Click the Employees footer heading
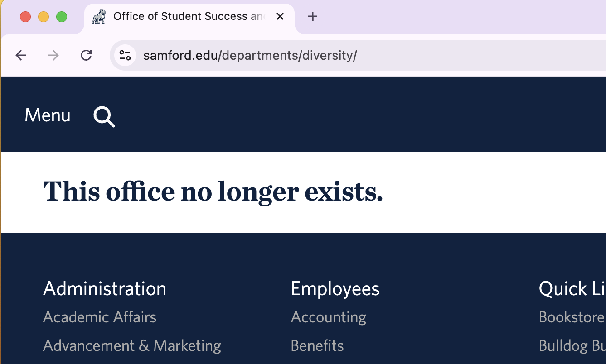The height and width of the screenshot is (364, 606). pos(335,289)
